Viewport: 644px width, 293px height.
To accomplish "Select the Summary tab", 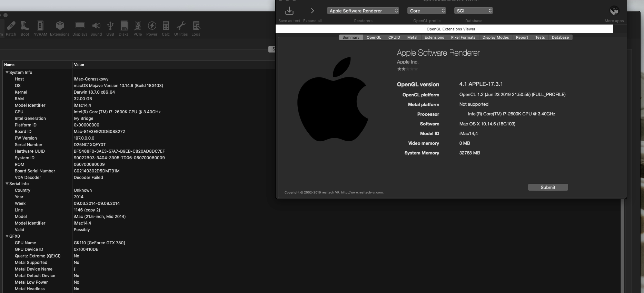I will pyautogui.click(x=351, y=37).
